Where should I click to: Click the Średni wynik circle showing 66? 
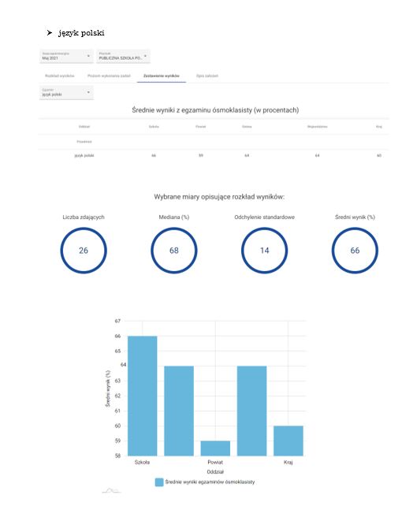coord(355,251)
